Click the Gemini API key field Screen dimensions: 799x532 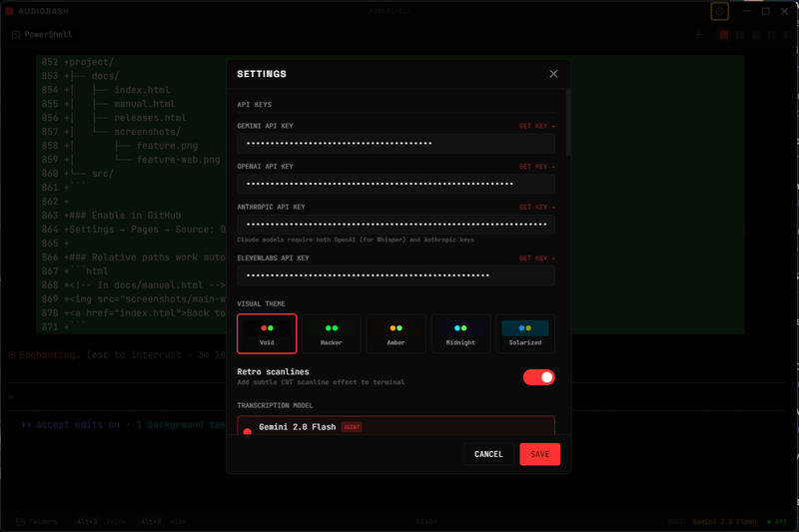(396, 144)
